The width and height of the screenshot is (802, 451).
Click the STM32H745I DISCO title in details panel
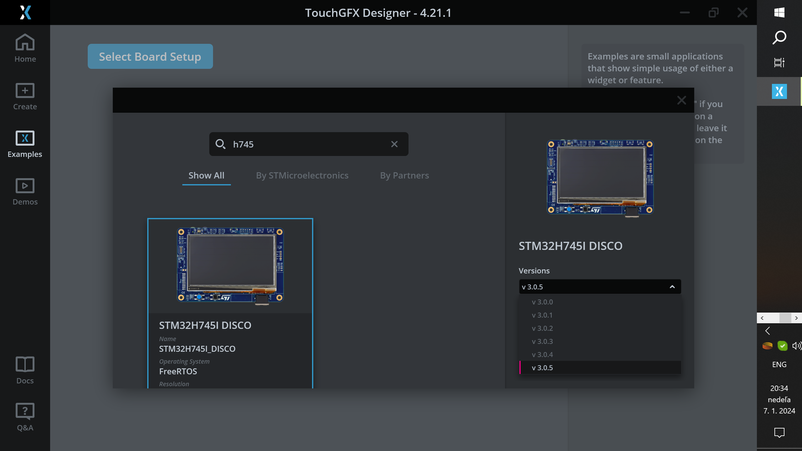[x=570, y=246]
